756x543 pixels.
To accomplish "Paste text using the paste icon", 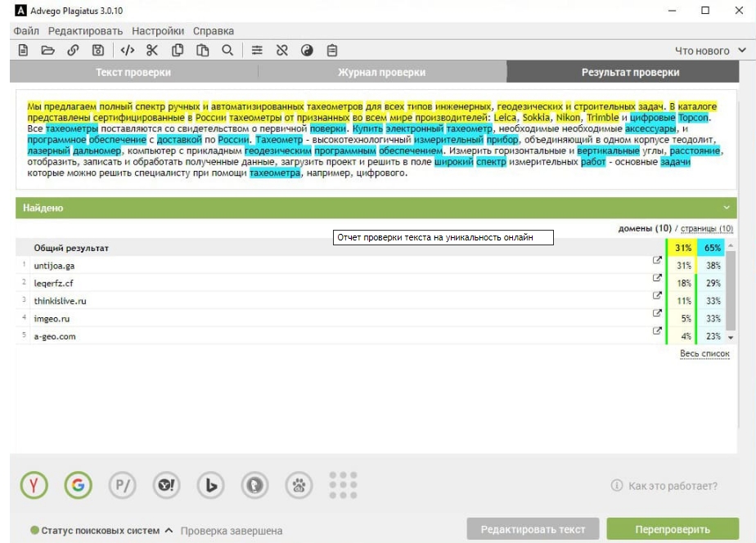I will coord(203,50).
